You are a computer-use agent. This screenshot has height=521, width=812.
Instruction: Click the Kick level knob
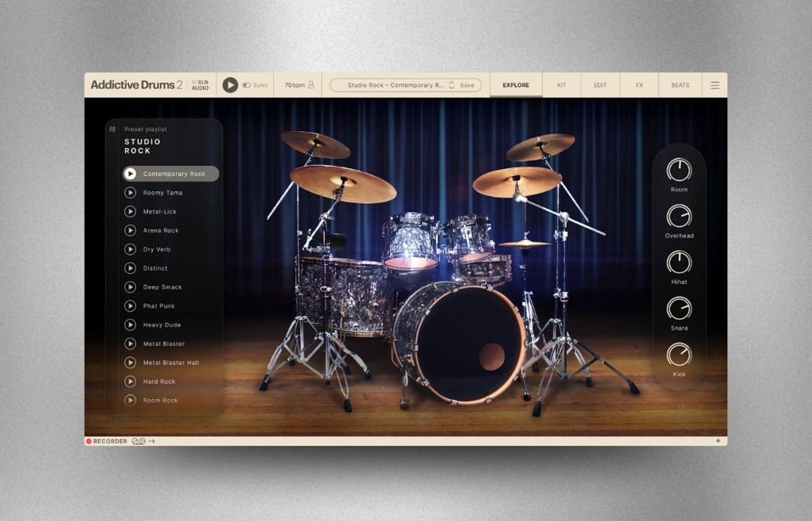click(x=679, y=354)
